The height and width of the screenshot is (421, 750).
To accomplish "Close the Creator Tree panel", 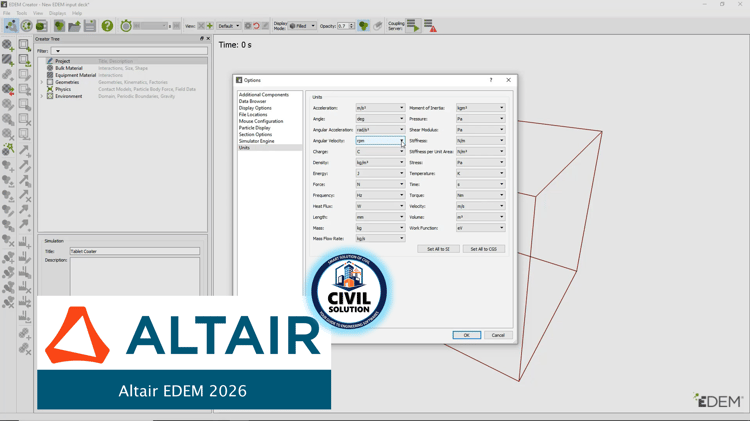I will click(208, 39).
